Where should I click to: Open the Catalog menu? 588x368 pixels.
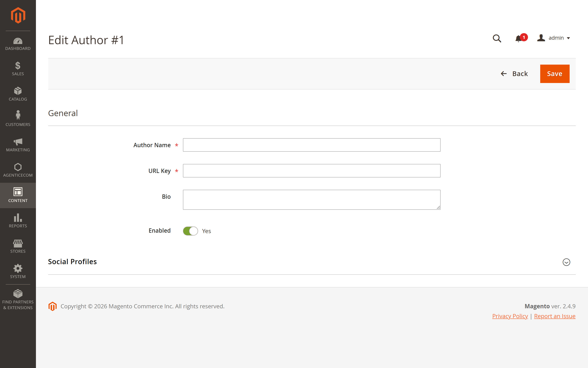pos(18,94)
